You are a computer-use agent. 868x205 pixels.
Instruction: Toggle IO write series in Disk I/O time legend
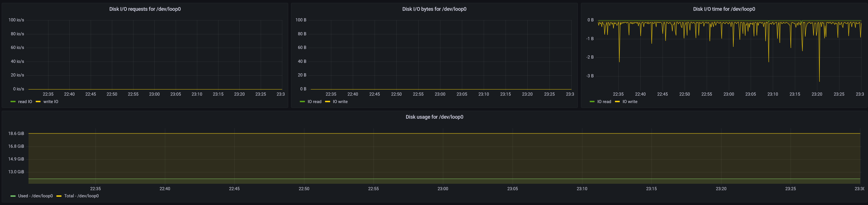630,102
